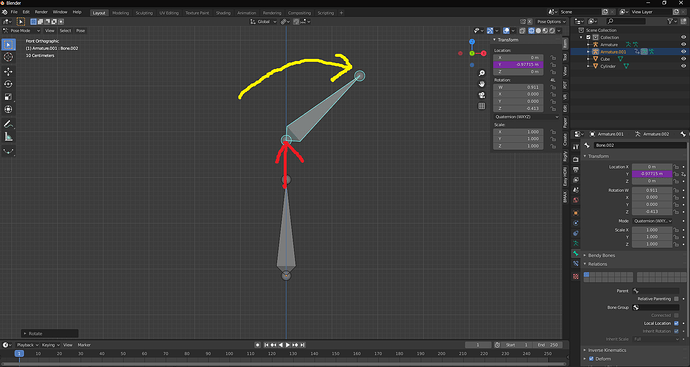
Task: Select the Move tool
Action: (x=8, y=72)
